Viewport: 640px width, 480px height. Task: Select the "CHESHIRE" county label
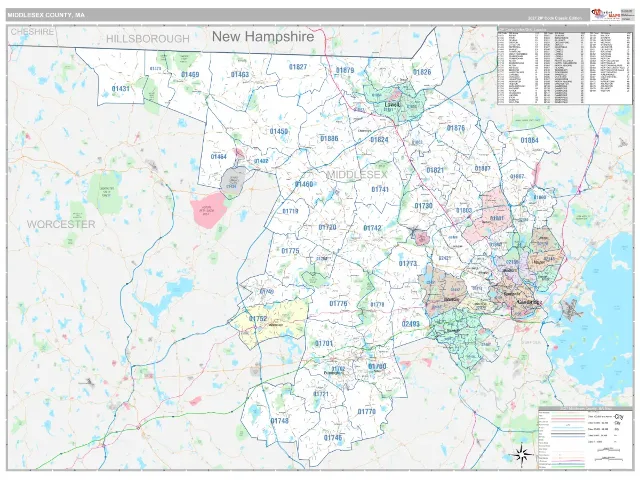pos(32,31)
